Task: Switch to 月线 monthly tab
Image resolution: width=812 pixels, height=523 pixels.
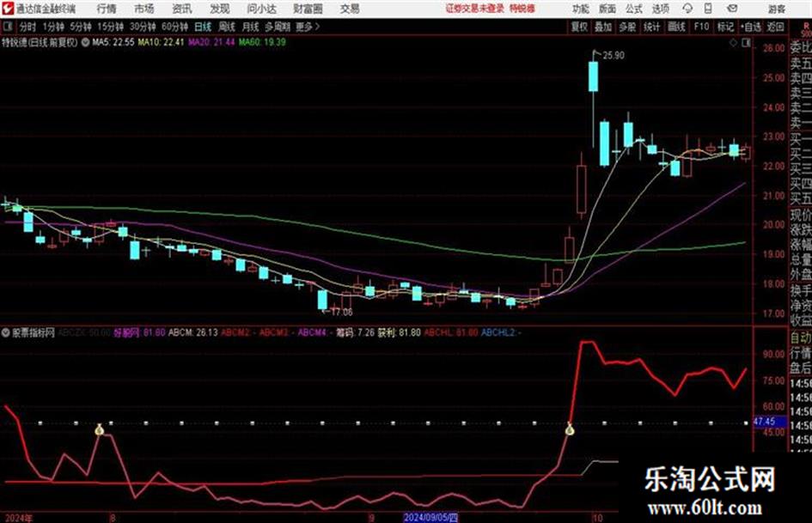Action: click(x=250, y=27)
